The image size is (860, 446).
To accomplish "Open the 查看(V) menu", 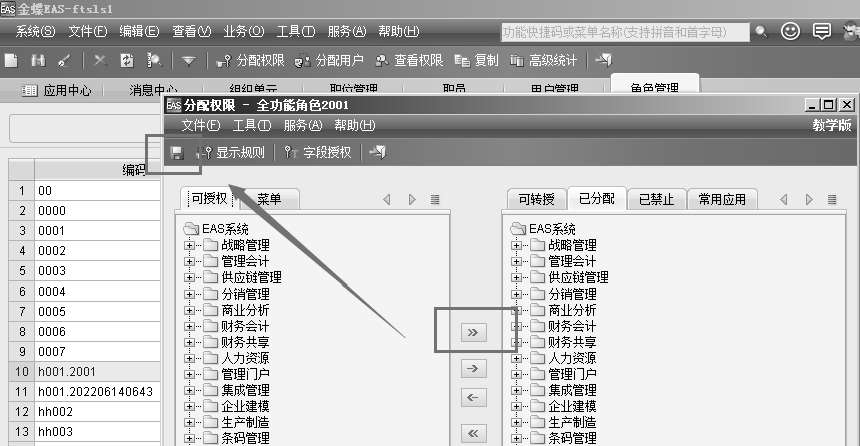I will 191,32.
